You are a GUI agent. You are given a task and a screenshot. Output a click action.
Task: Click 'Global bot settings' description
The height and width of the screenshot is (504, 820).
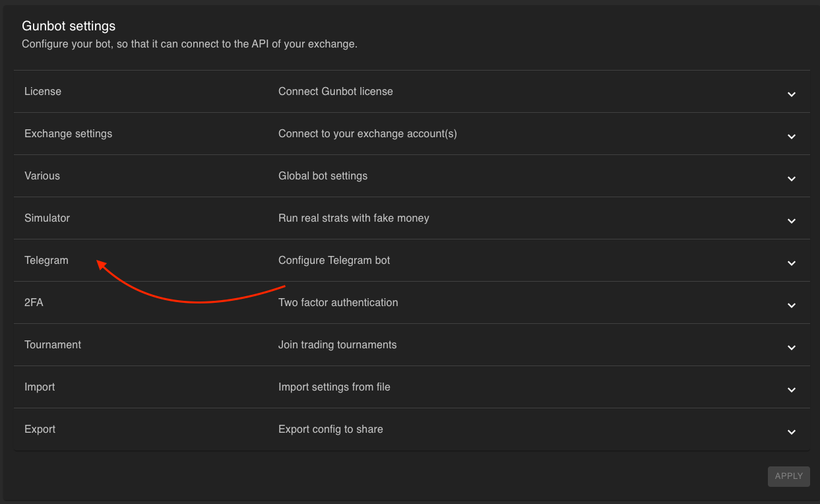323,176
